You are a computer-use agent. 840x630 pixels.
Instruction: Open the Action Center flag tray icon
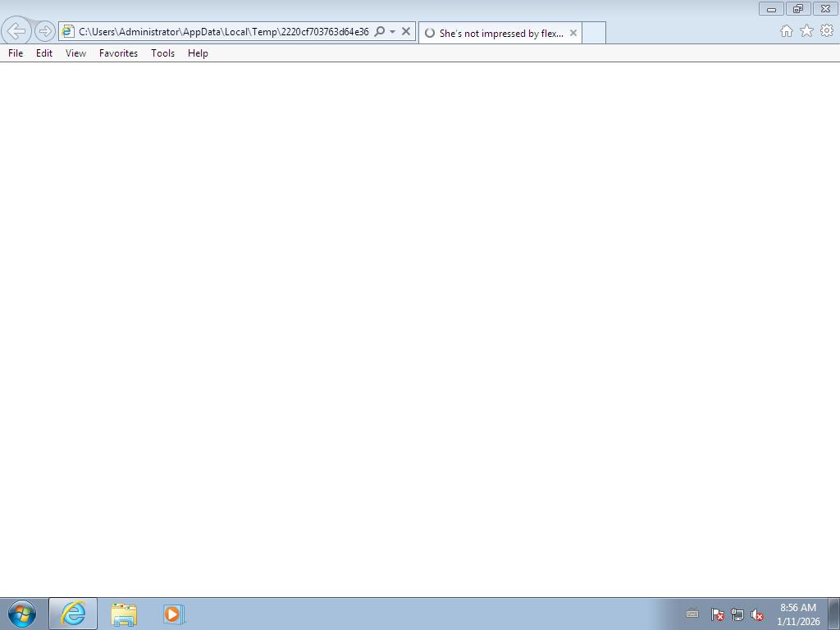pyautogui.click(x=716, y=614)
